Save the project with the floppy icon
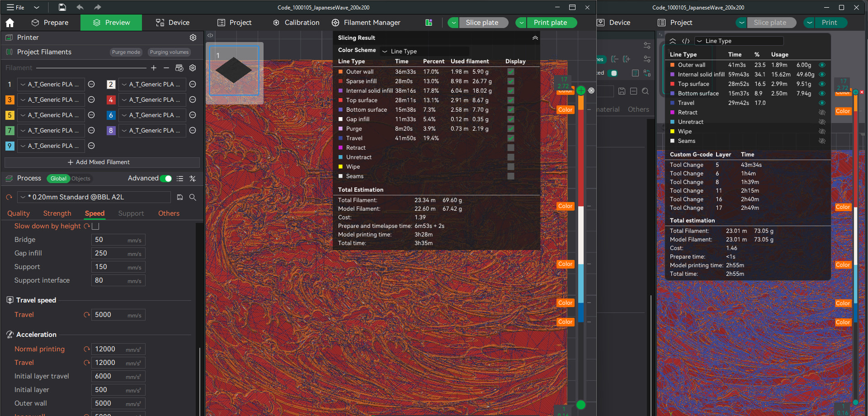The width and height of the screenshot is (868, 416). click(x=62, y=7)
